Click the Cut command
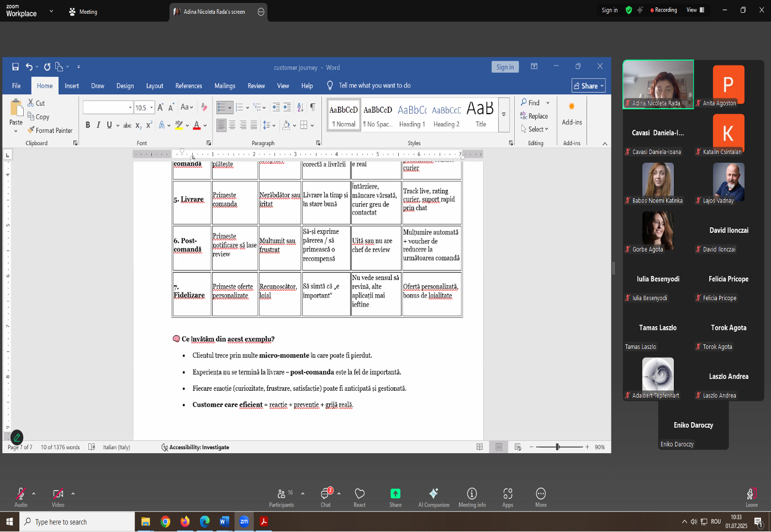 tap(36, 103)
